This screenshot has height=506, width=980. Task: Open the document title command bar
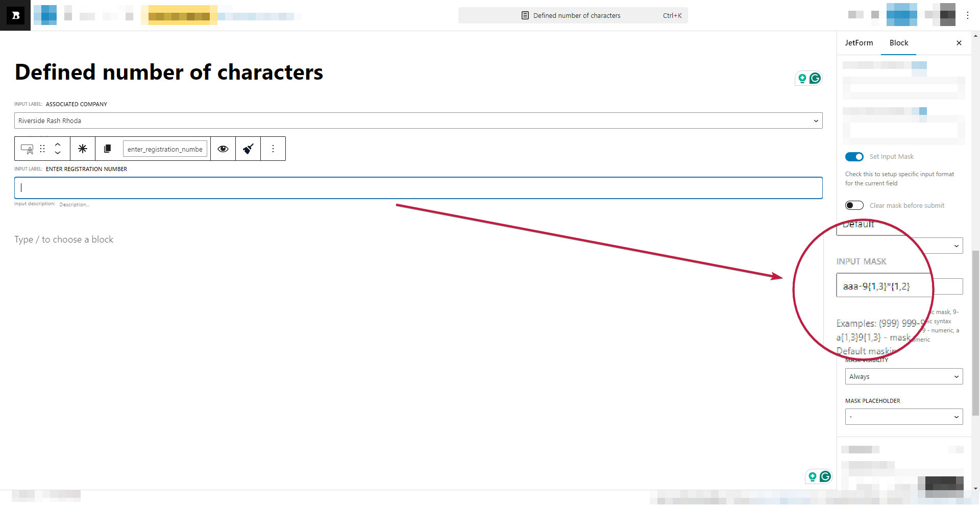[x=573, y=15]
